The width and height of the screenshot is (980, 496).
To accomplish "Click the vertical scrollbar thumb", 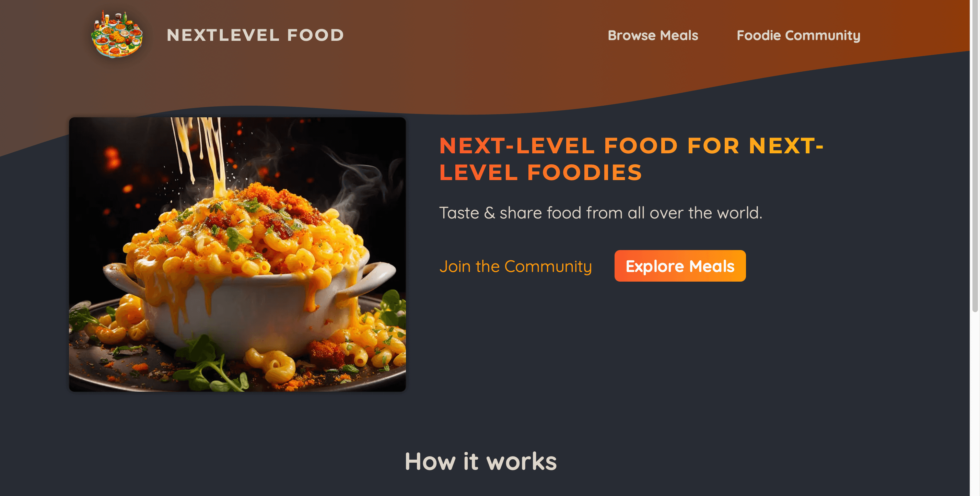I will (975, 156).
